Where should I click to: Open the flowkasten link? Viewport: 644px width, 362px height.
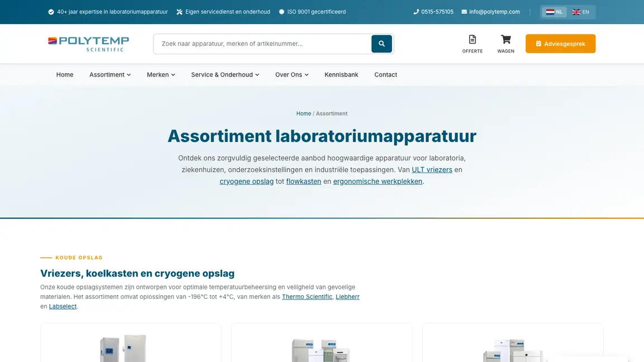point(304,182)
